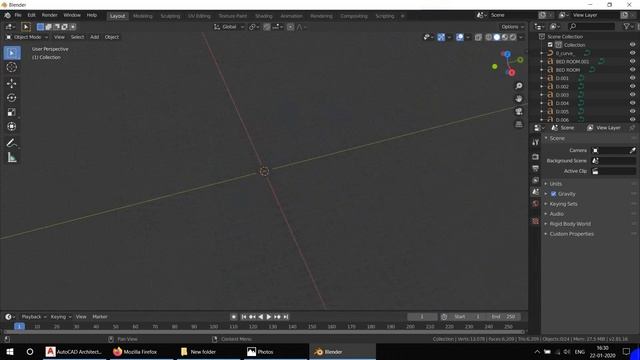
Task: Switch to the Shading workspace tab
Action: (264, 16)
